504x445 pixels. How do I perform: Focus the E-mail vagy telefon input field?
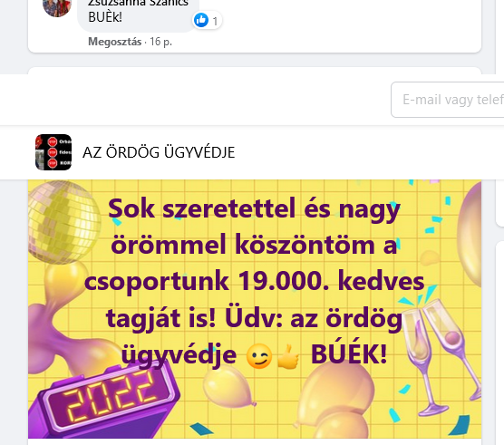coord(448,100)
